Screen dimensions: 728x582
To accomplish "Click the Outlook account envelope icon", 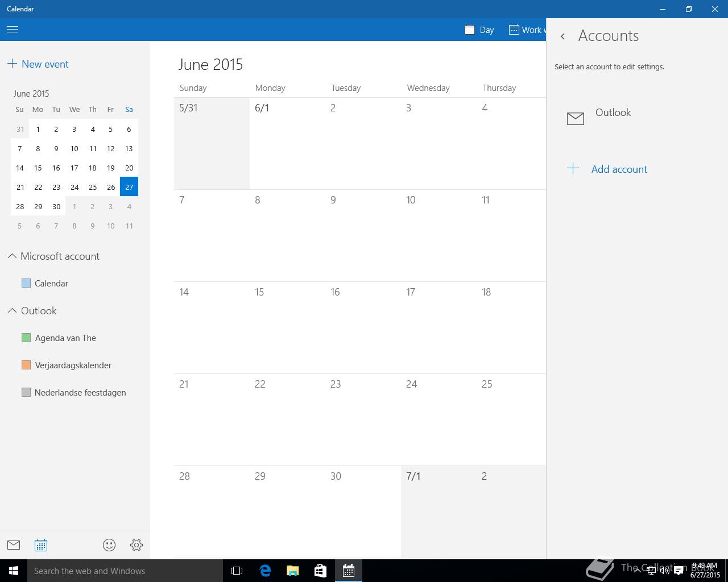I will (x=576, y=118).
